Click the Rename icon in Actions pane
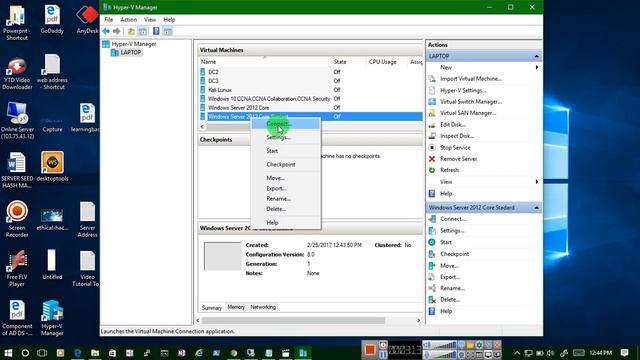This screenshot has width=640, height=360. (432, 288)
